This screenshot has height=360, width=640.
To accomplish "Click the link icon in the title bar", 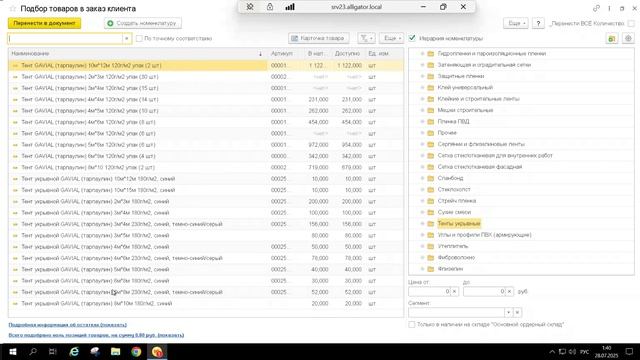I will 596,8.
